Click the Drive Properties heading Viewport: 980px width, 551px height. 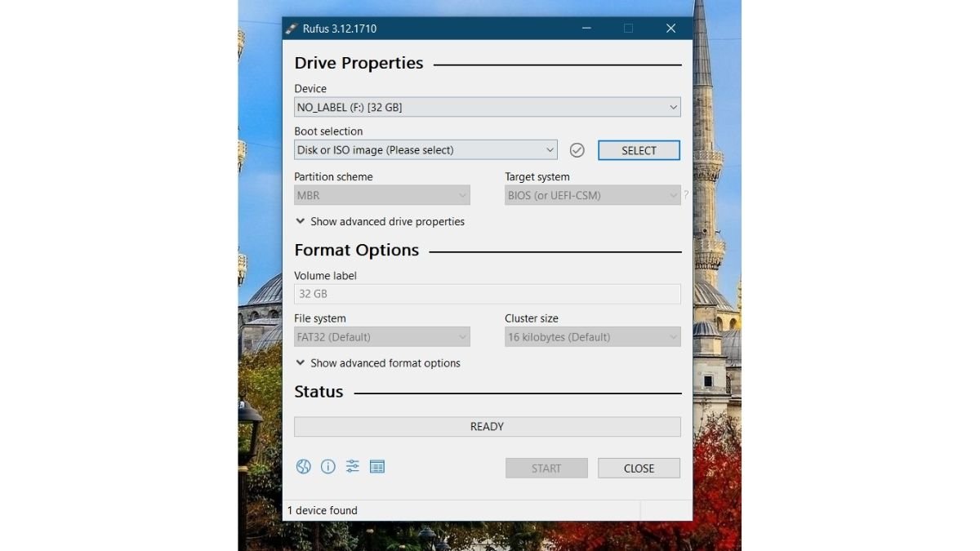(x=359, y=63)
